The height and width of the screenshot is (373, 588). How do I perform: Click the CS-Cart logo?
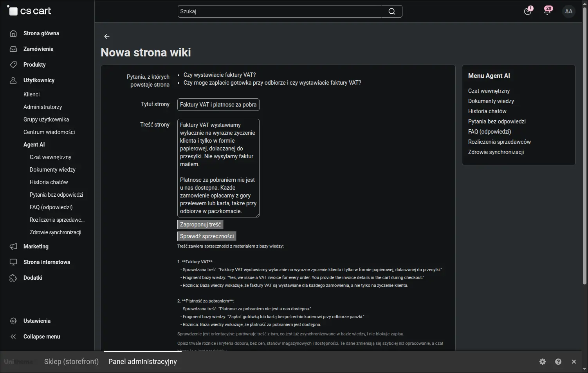(x=29, y=11)
